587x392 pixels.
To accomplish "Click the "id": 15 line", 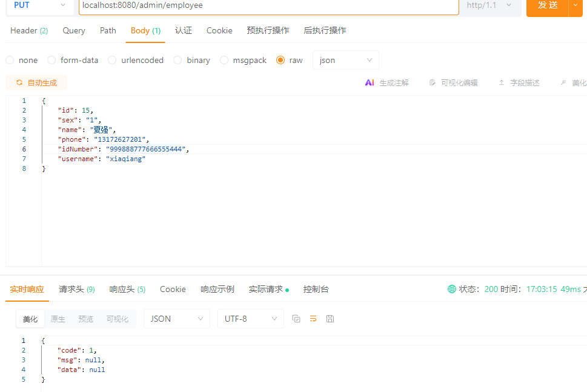I will pyautogui.click(x=75, y=110).
